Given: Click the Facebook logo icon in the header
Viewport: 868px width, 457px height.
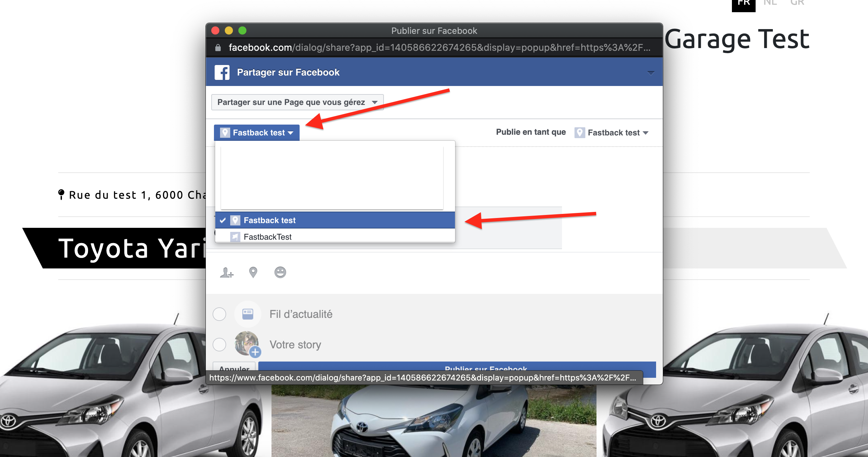Looking at the screenshot, I should (222, 72).
